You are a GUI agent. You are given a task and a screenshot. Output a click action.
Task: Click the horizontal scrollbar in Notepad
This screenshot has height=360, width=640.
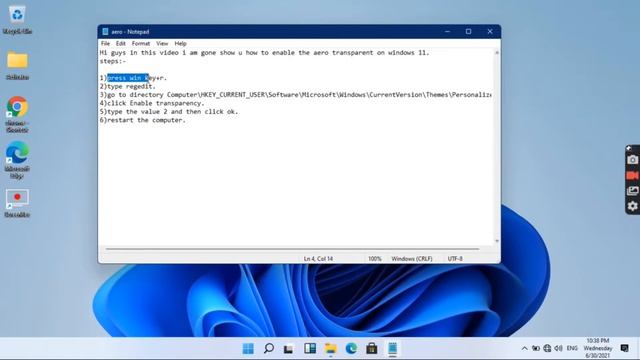[292, 249]
